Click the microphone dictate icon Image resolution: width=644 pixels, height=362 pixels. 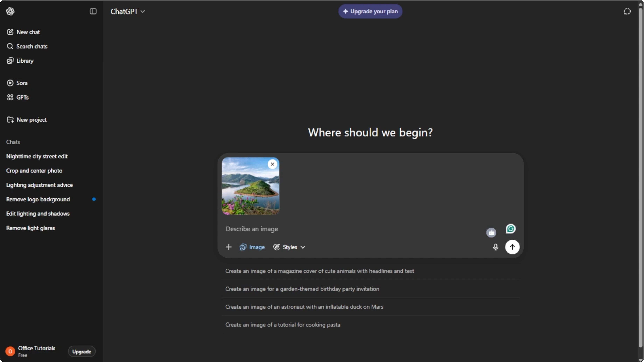tap(495, 247)
